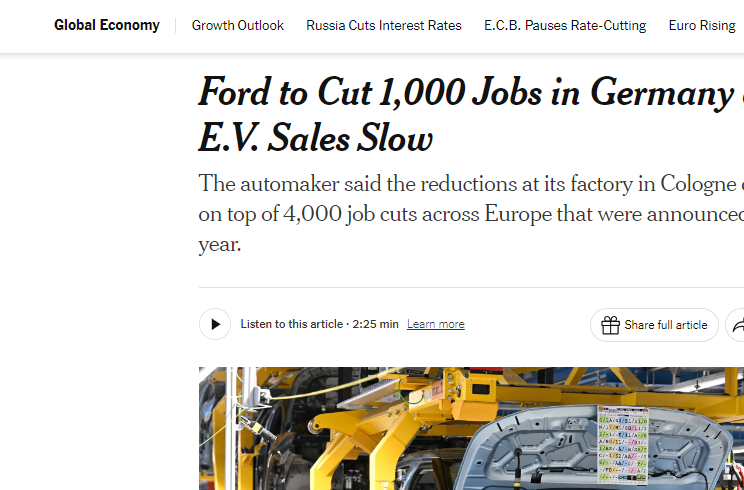
Task: Play the article audio
Action: coord(215,324)
